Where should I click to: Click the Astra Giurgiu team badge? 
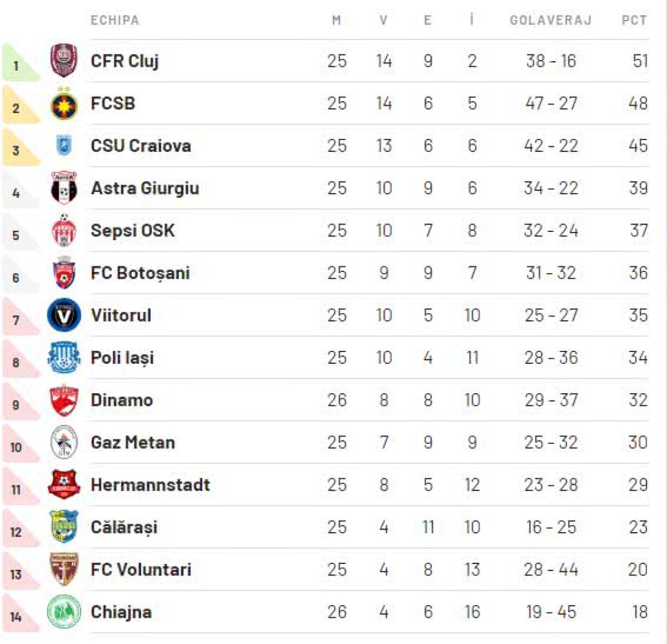(x=63, y=188)
